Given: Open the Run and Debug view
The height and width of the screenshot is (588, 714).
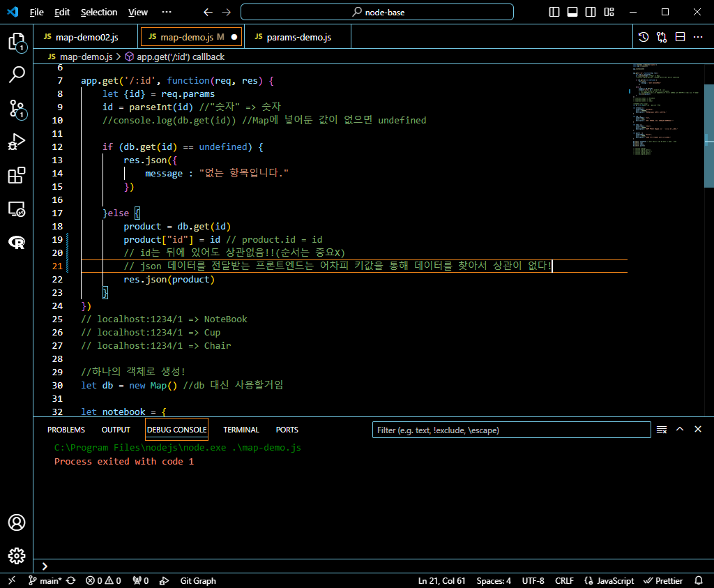Looking at the screenshot, I should (17, 142).
